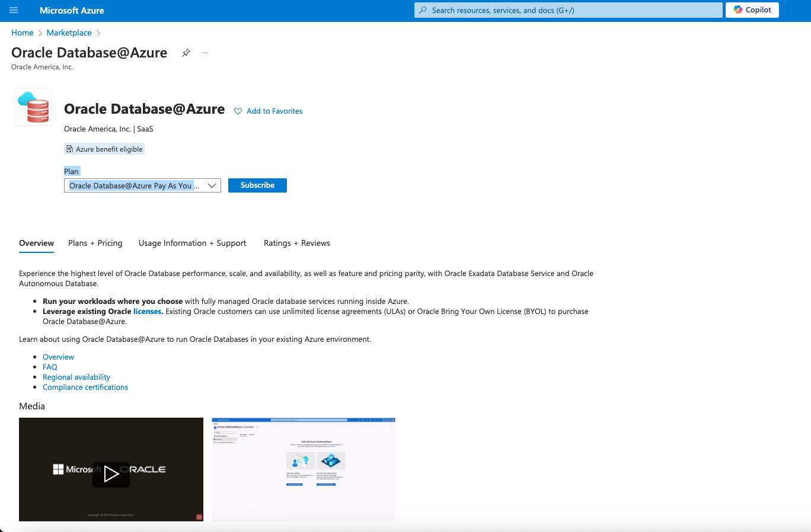The height and width of the screenshot is (532, 811).
Task: Click the dropdown chevron beside Subscribe
Action: pos(212,185)
